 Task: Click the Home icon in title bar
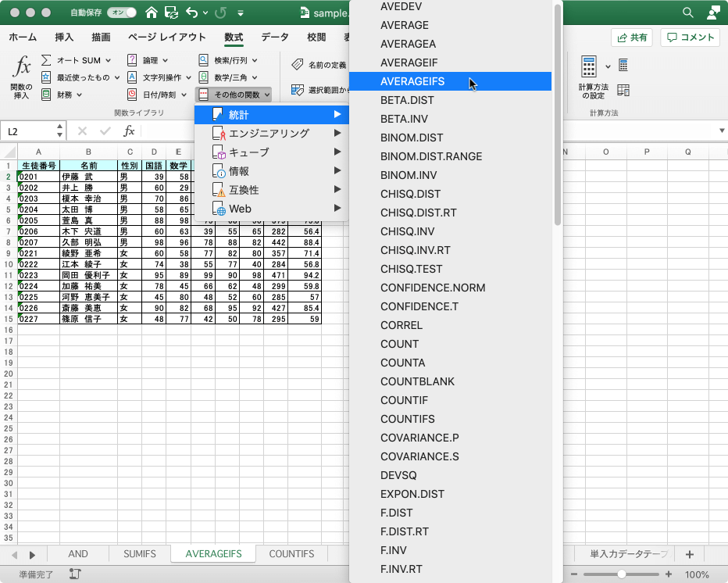pos(152,13)
